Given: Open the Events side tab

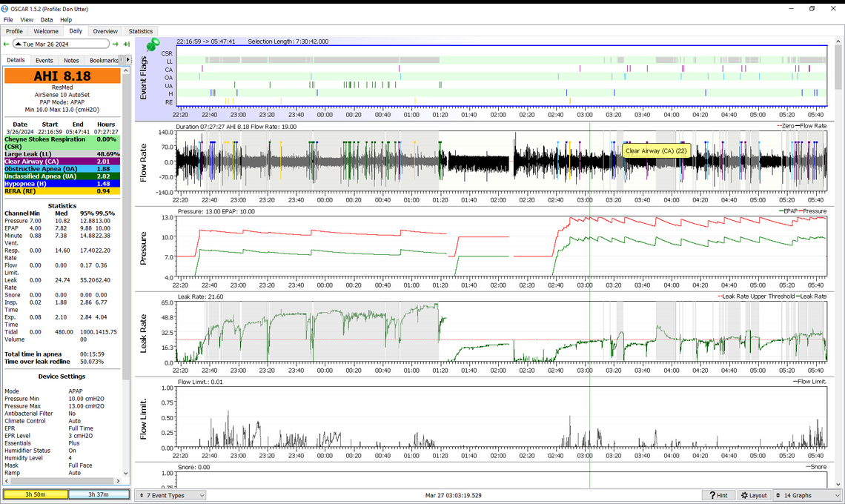Looking at the screenshot, I should click(44, 60).
